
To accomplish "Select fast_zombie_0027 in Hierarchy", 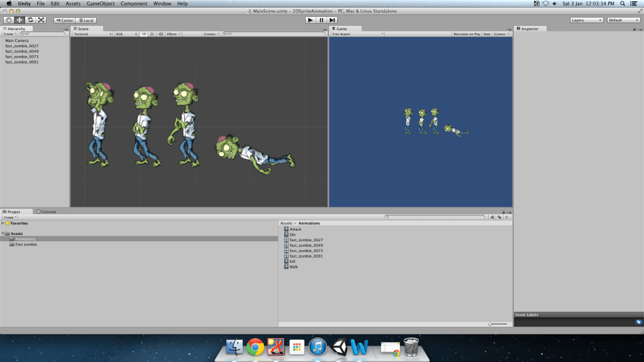I will coord(22,46).
